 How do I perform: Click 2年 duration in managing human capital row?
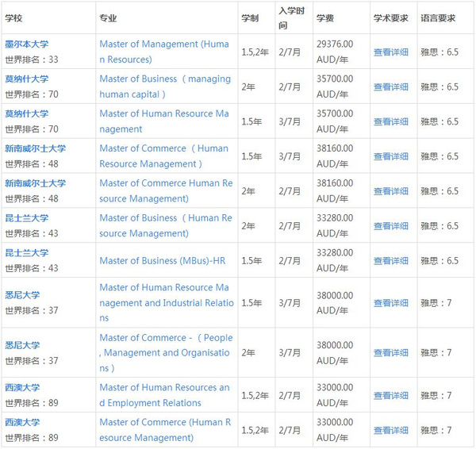coord(248,87)
